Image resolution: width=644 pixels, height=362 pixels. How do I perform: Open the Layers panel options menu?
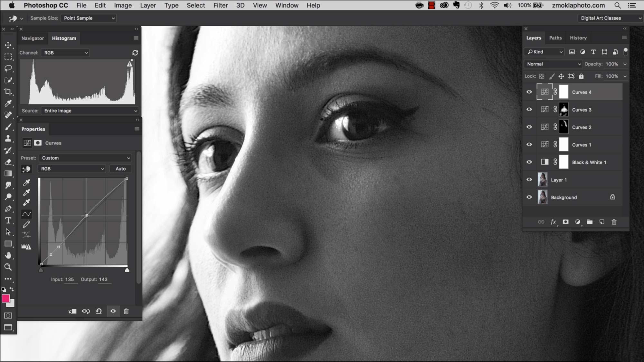pyautogui.click(x=624, y=38)
